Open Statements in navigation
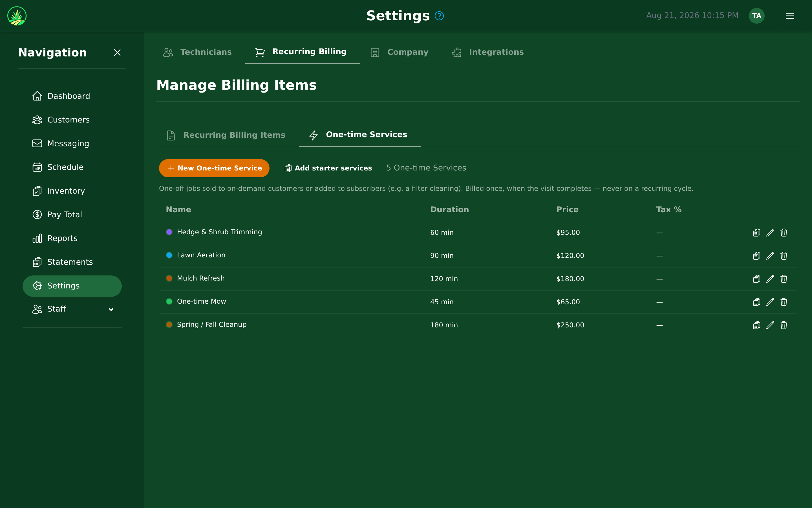The height and width of the screenshot is (508, 812). [x=72, y=262]
